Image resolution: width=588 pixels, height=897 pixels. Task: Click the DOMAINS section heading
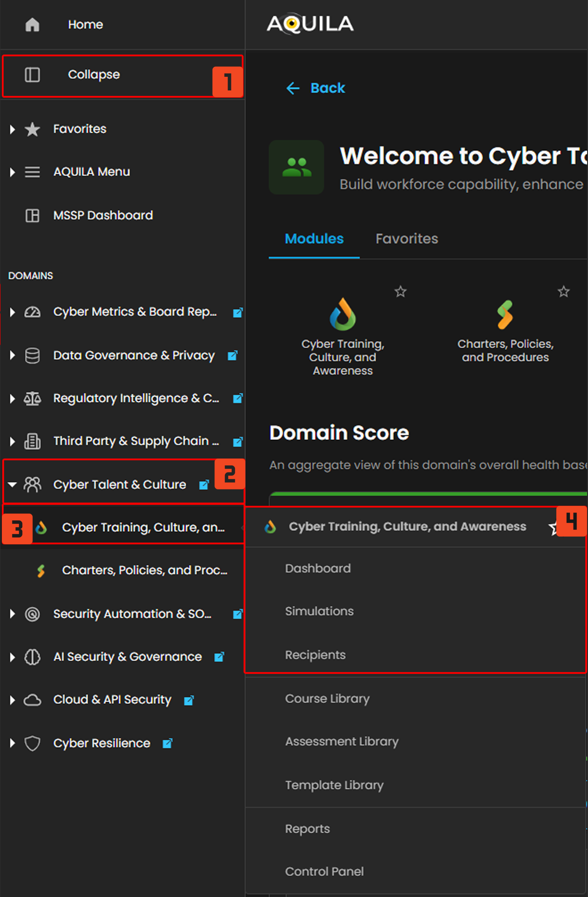(30, 276)
